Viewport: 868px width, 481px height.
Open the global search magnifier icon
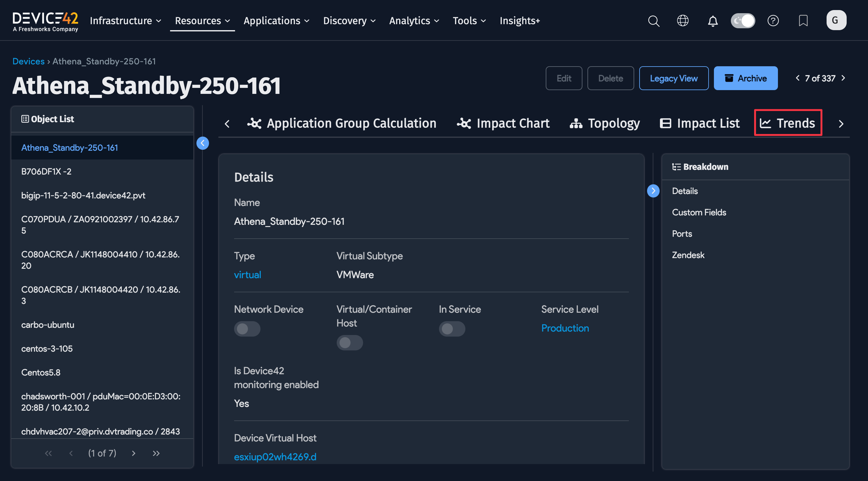click(653, 21)
